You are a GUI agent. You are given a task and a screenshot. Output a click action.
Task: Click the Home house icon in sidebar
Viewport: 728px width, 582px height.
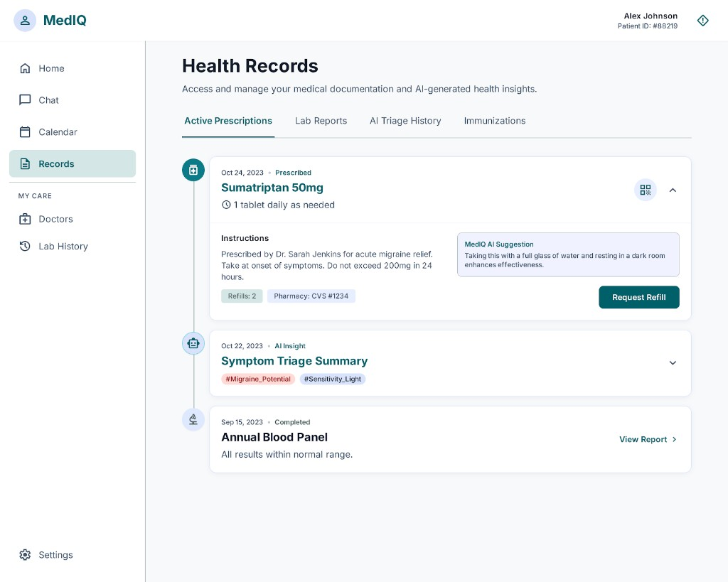pyautogui.click(x=25, y=69)
